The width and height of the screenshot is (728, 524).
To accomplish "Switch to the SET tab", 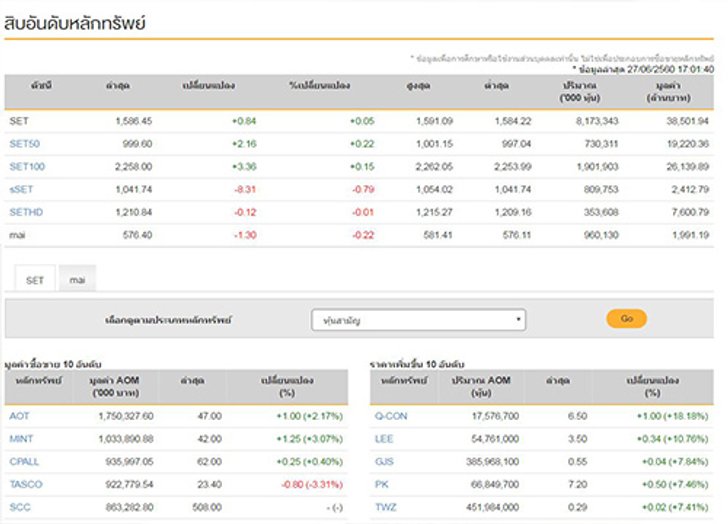I will coord(35,280).
